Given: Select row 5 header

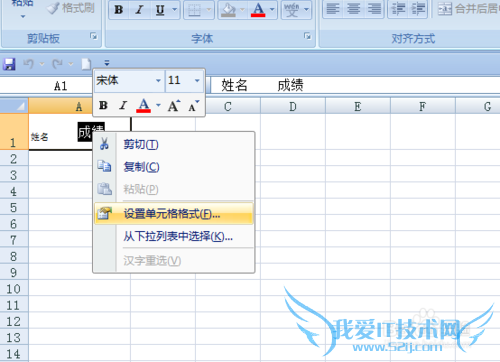Looking at the screenshot, I should [14, 207].
